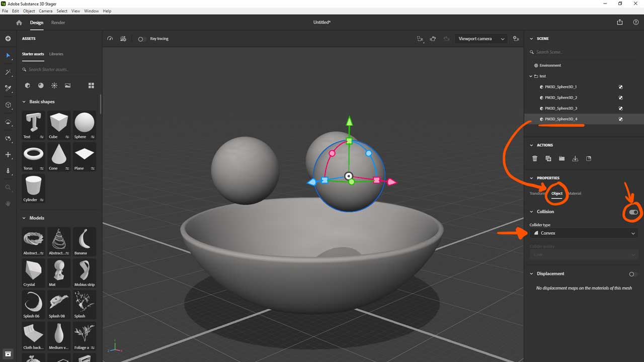
Task: Open the icon right of Viewport camera dropdown
Action: coord(516,39)
